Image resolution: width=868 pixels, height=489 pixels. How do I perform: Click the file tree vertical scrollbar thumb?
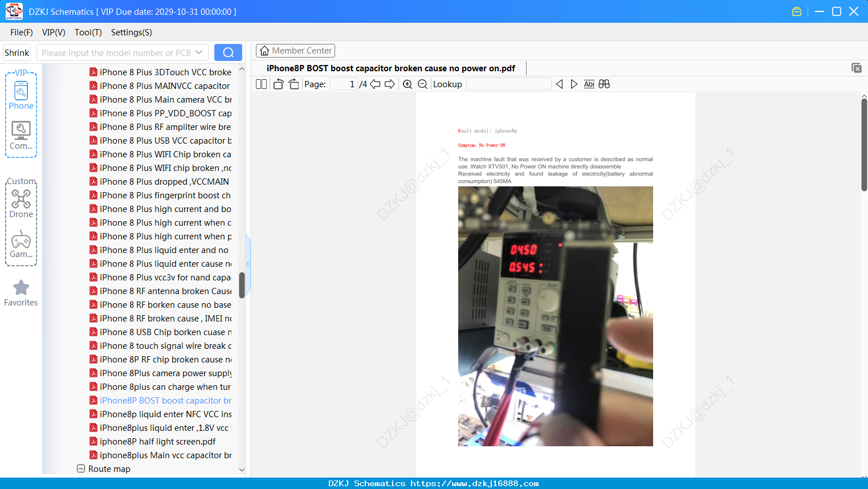click(242, 285)
